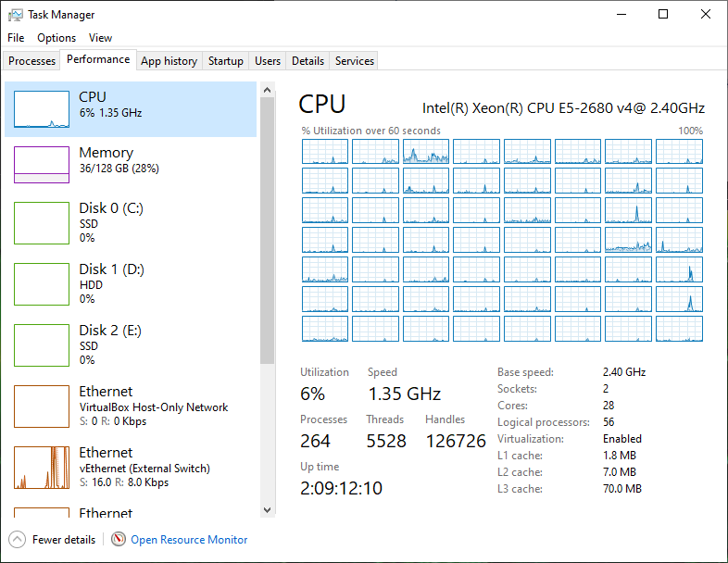Open the File menu

pyautogui.click(x=16, y=38)
